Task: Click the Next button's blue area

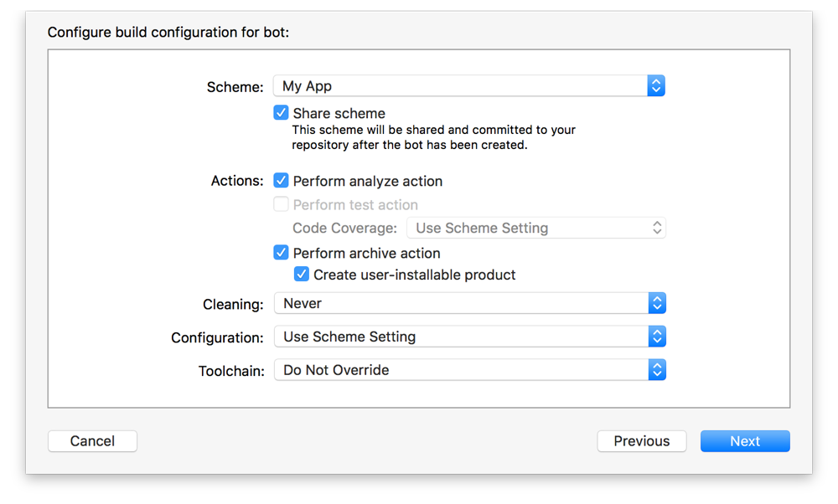Action: [745, 441]
